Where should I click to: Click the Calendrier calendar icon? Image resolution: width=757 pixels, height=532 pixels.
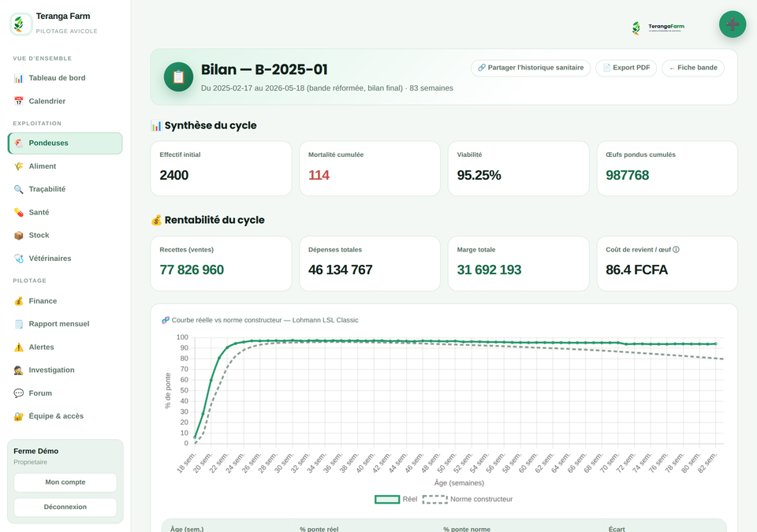(x=19, y=102)
